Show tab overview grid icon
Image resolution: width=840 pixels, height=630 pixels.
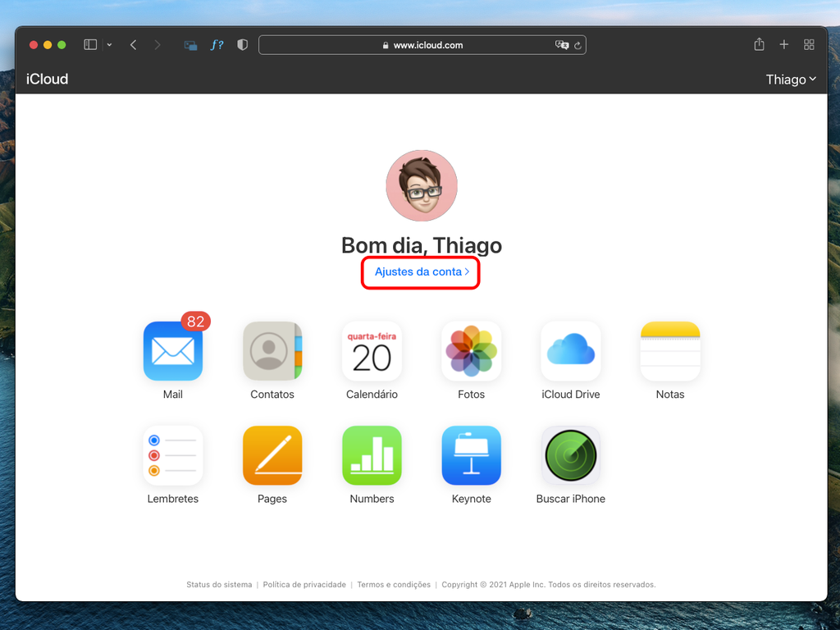[809, 45]
